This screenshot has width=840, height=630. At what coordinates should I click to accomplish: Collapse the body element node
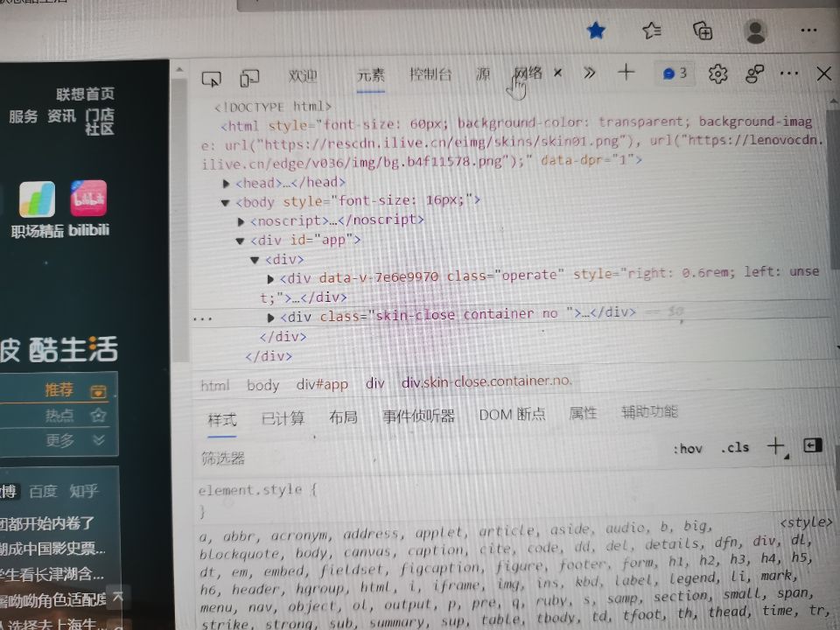coord(226,203)
